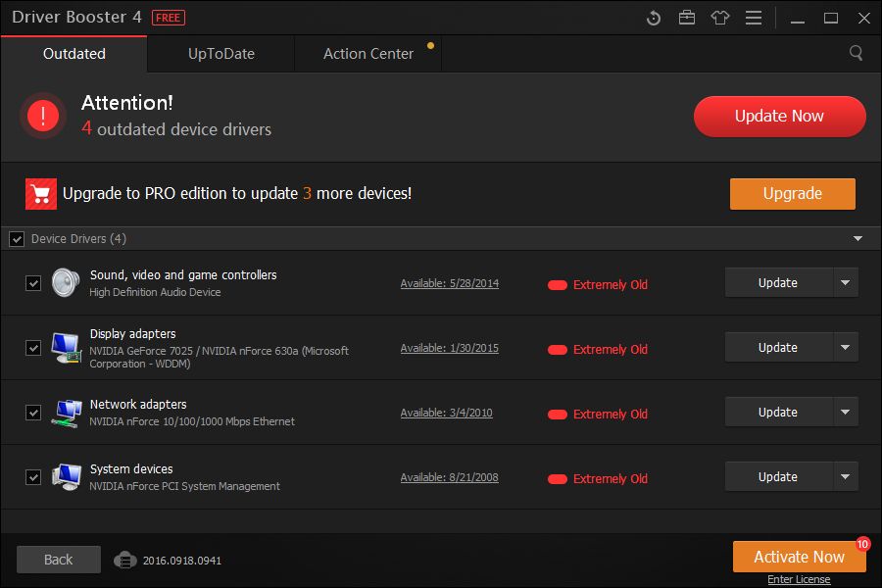Click the red Update Now button
Viewport: 882px width, 588px height.
coord(780,117)
